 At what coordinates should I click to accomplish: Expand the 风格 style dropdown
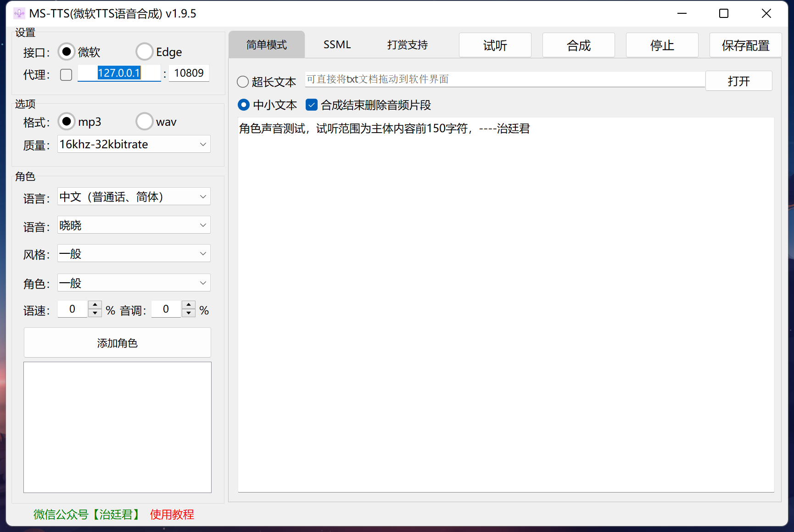[x=134, y=253]
